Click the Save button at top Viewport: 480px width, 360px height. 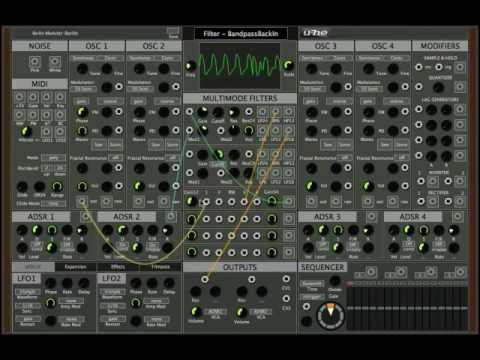[173, 32]
